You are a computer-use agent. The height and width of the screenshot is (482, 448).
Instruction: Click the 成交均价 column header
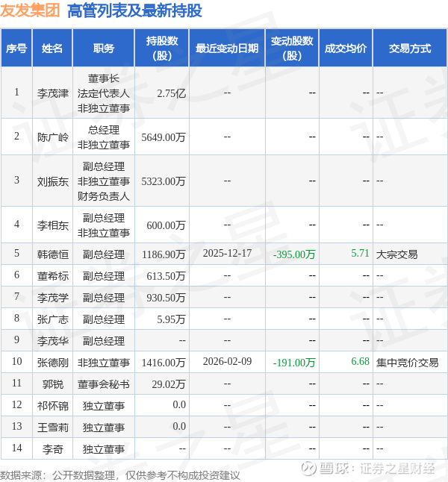(346, 48)
